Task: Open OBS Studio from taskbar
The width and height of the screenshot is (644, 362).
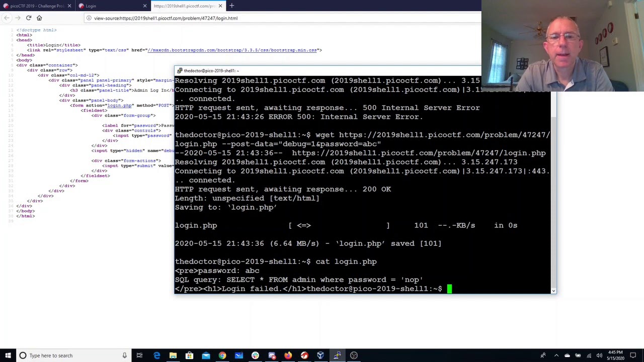Action: click(x=354, y=355)
